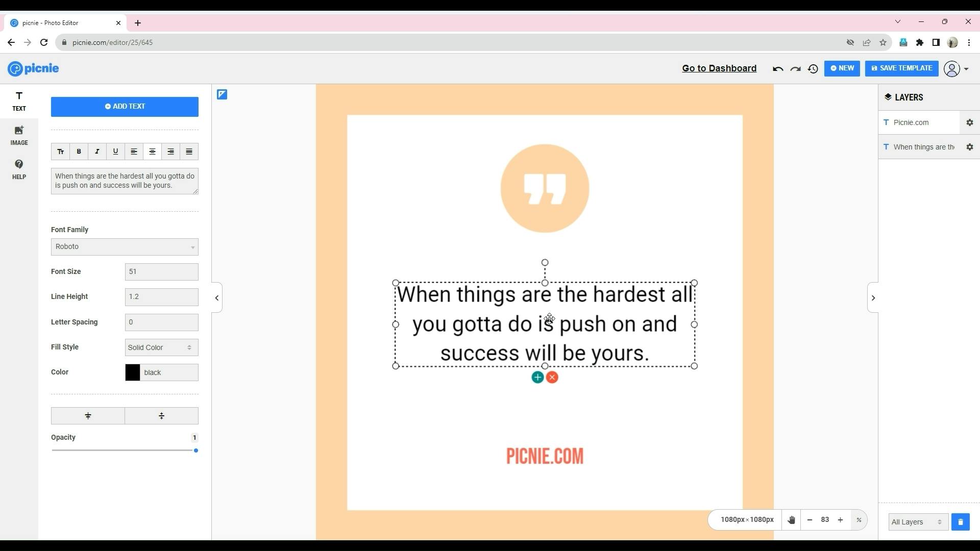The height and width of the screenshot is (551, 980).
Task: Click SAVE TEMPLATE button
Action: coord(901,68)
